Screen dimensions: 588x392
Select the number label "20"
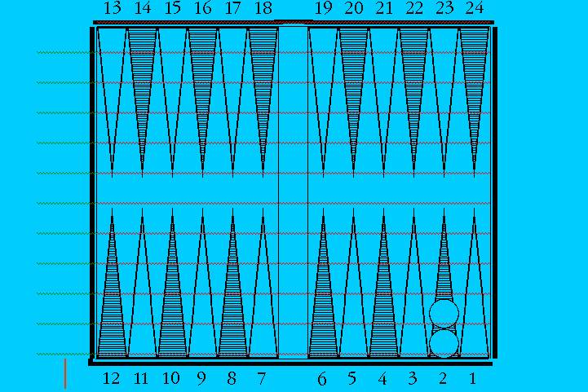pyautogui.click(x=354, y=8)
